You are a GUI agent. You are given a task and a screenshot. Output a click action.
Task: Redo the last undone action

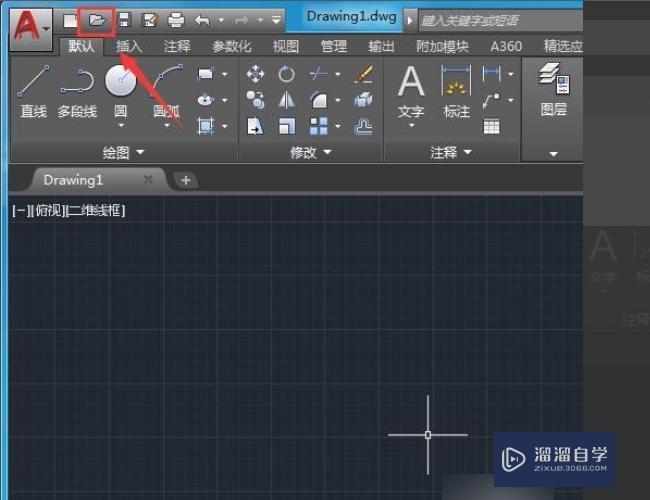242,20
